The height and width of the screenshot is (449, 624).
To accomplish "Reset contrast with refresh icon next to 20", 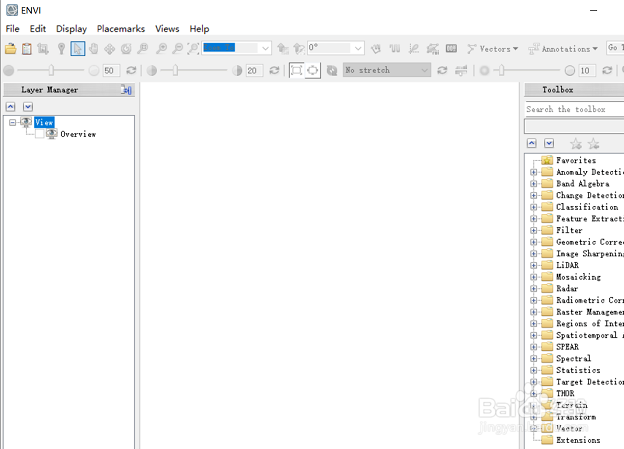I will click(274, 70).
